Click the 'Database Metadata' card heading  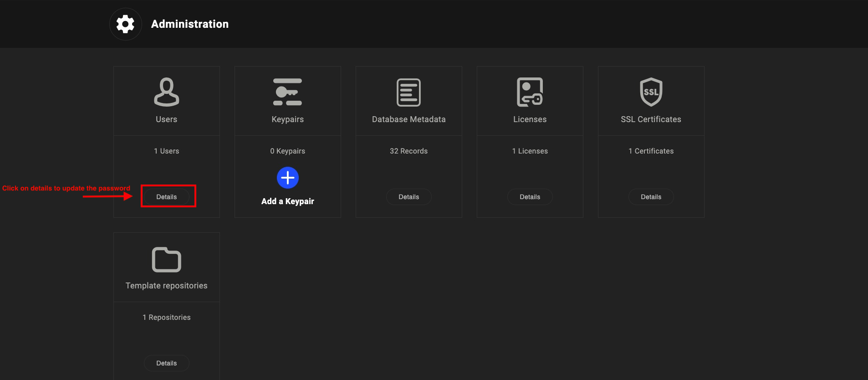[409, 119]
